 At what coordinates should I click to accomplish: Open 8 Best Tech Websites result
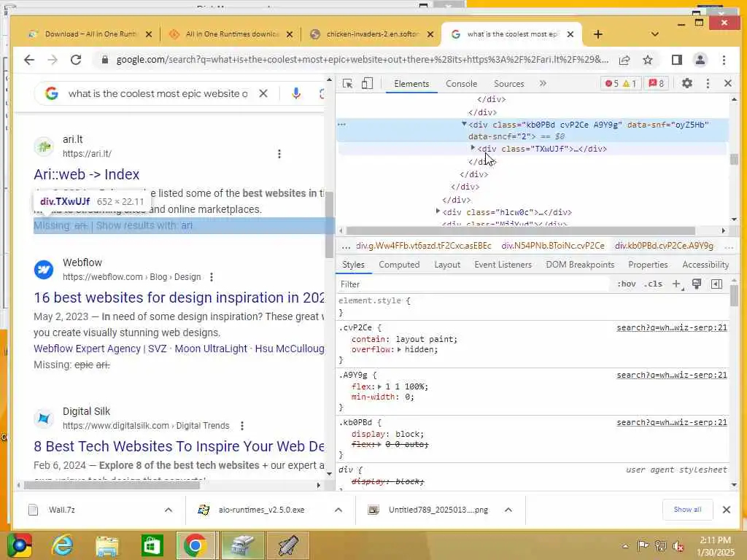[179, 446]
